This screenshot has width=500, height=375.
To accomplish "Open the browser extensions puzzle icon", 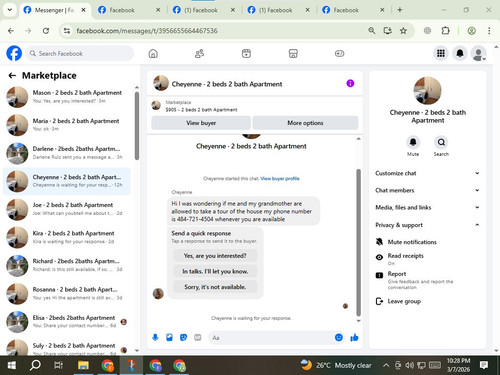I will pyautogui.click(x=445, y=31).
